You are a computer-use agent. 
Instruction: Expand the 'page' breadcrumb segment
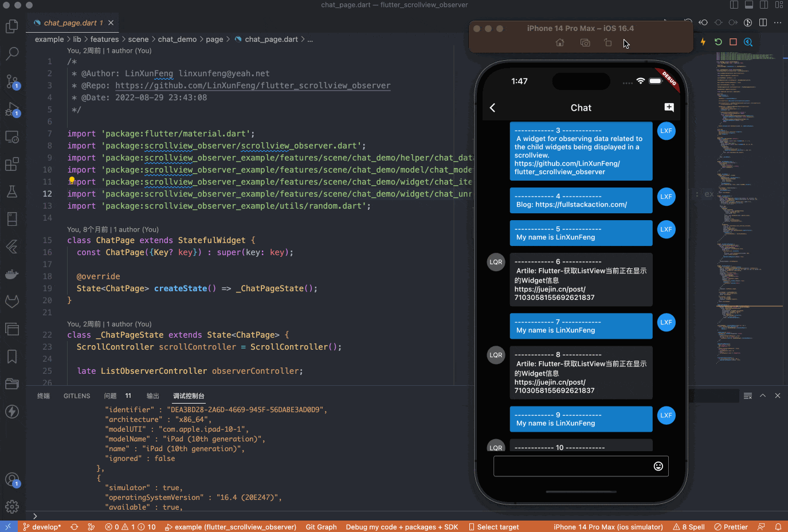coord(214,39)
